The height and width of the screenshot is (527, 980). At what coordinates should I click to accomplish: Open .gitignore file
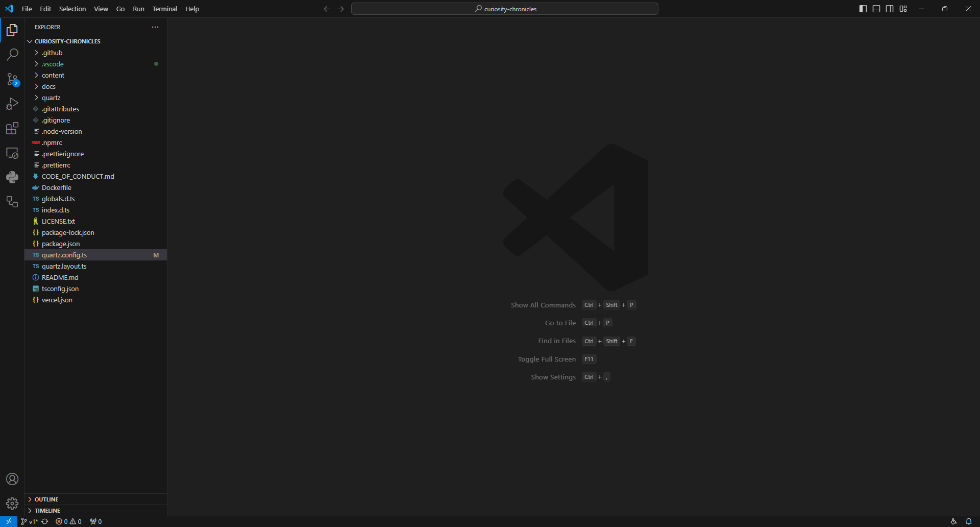coord(95,120)
